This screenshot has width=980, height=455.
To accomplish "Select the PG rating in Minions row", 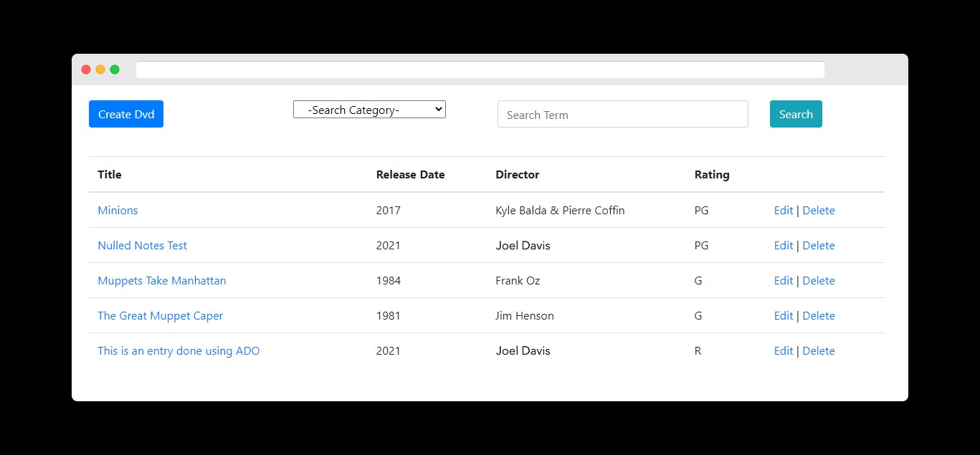I will tap(701, 210).
